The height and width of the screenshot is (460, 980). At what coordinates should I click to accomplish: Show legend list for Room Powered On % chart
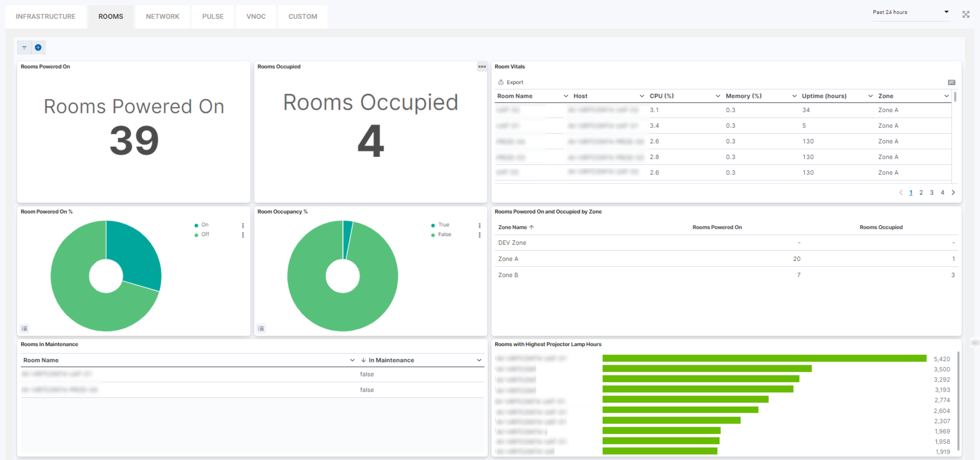(x=24, y=328)
